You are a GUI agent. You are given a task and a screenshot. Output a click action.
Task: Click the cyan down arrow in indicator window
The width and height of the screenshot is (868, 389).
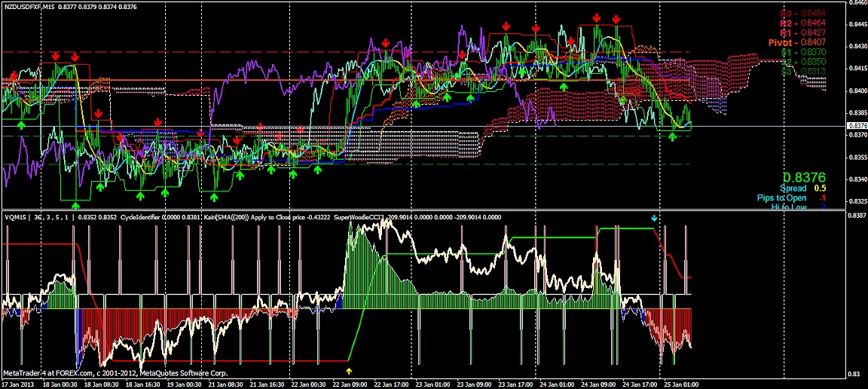tap(654, 218)
